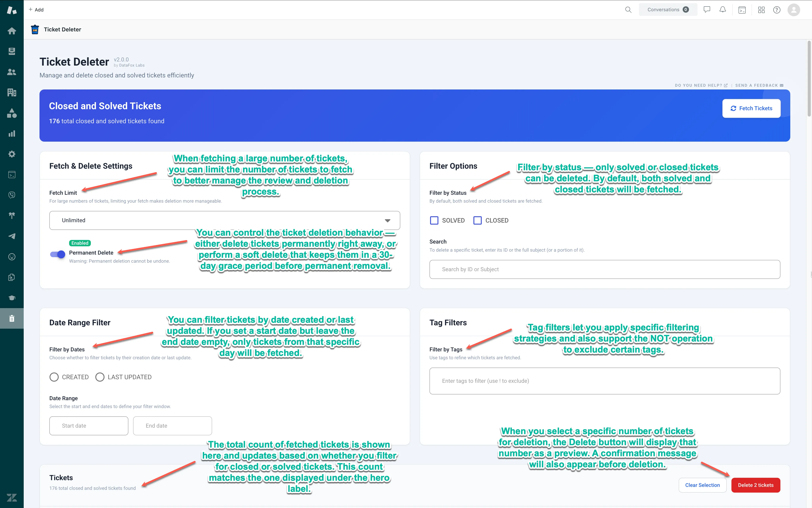Open the Conversations tab in top bar
The width and height of the screenshot is (812, 508).
pos(668,10)
